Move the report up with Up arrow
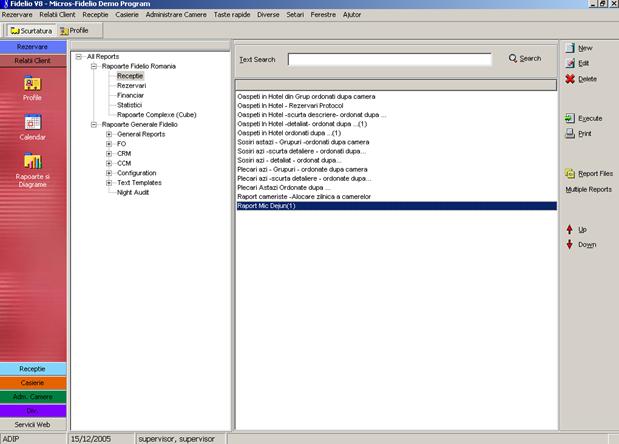This screenshot has height=444, width=619. (x=569, y=230)
